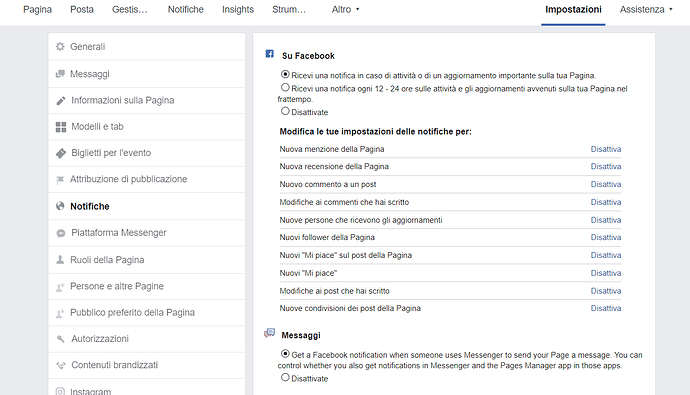Click the flag icon for Attribuzione di pubblicazione
Screen dimensions: 690x395
(60, 179)
